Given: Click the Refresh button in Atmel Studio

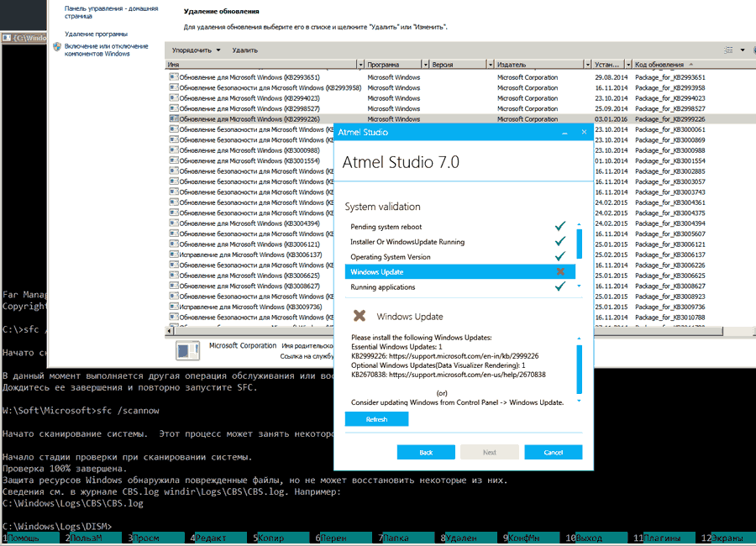Looking at the screenshot, I should [x=376, y=419].
